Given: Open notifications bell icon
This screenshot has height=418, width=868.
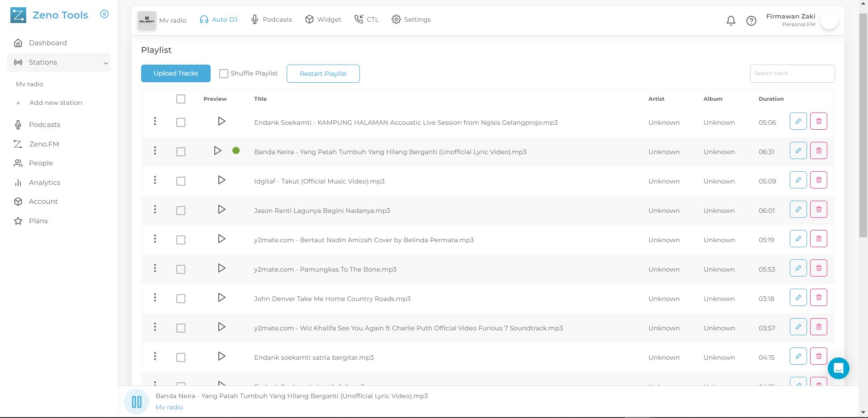Looking at the screenshot, I should pyautogui.click(x=731, y=21).
